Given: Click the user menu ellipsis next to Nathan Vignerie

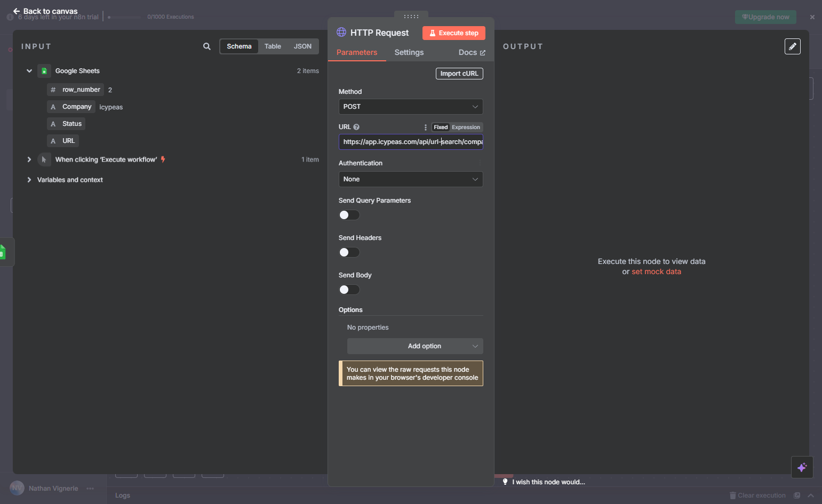Looking at the screenshot, I should pos(90,488).
